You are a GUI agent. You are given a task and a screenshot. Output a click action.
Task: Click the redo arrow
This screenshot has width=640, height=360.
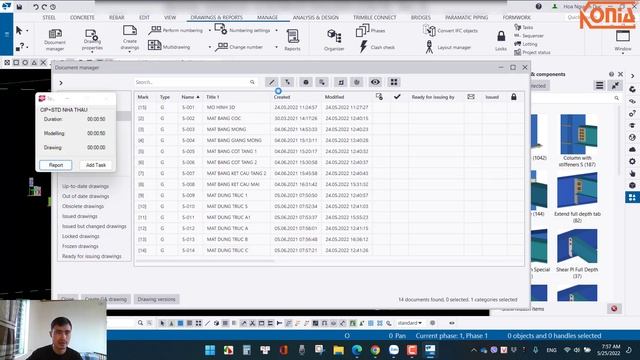click(x=44, y=7)
